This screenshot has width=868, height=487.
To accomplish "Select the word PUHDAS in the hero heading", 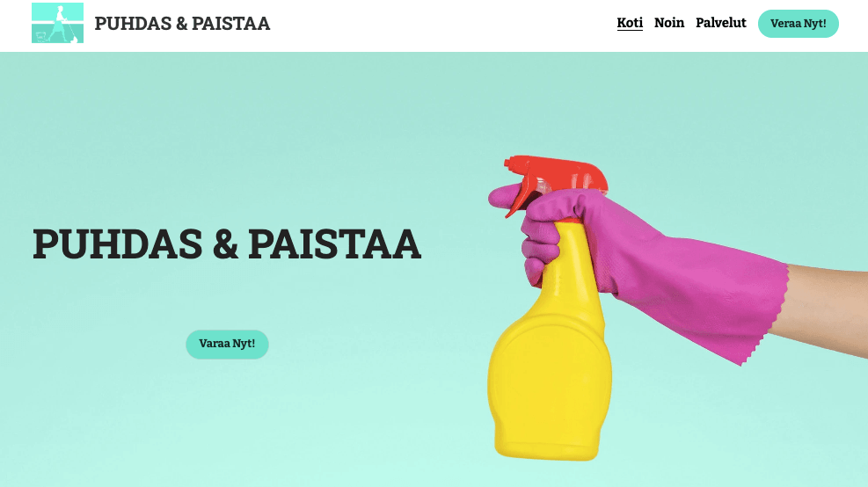I will coord(117,243).
